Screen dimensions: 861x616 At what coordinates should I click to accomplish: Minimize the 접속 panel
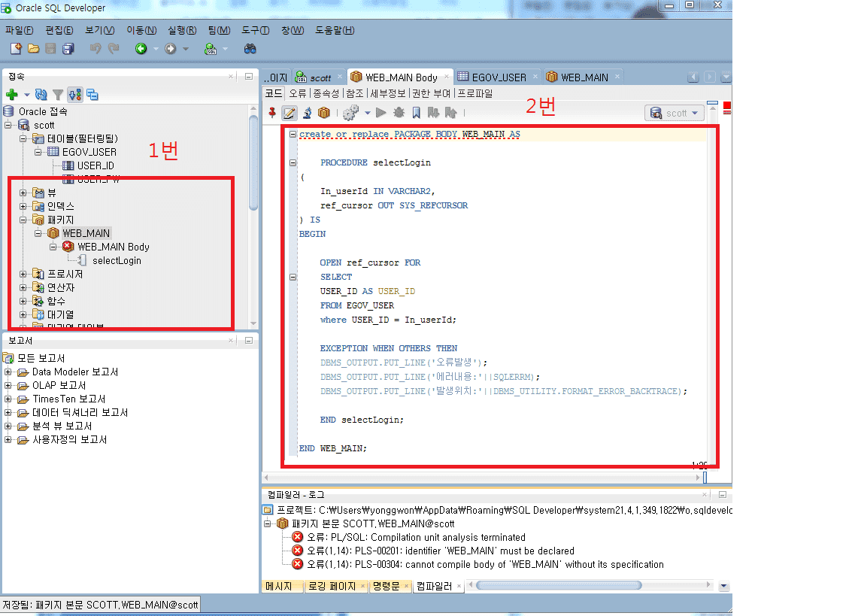point(249,76)
